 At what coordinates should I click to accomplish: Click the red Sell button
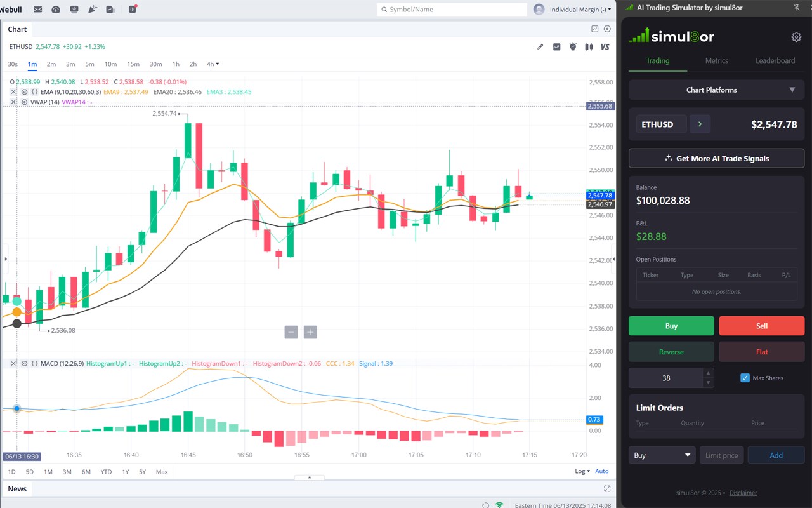pyautogui.click(x=761, y=326)
